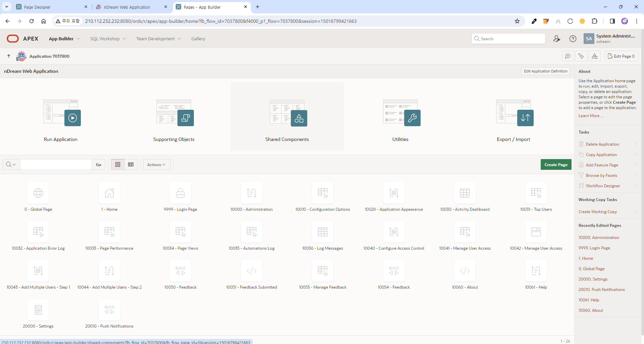Open 10060 - About page icon
This screenshot has height=344, width=644.
[x=465, y=271]
